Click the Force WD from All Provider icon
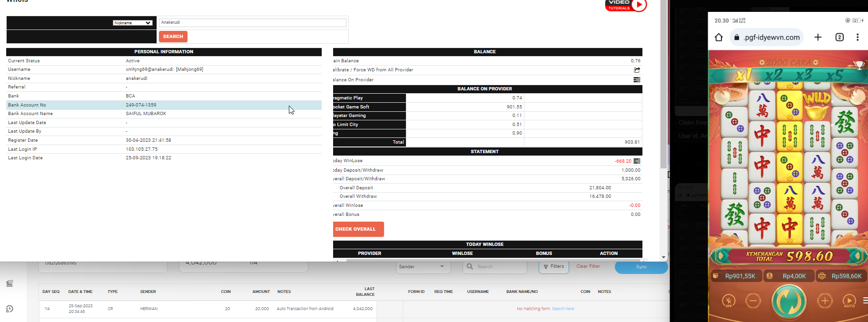The width and height of the screenshot is (868, 322). (x=637, y=70)
